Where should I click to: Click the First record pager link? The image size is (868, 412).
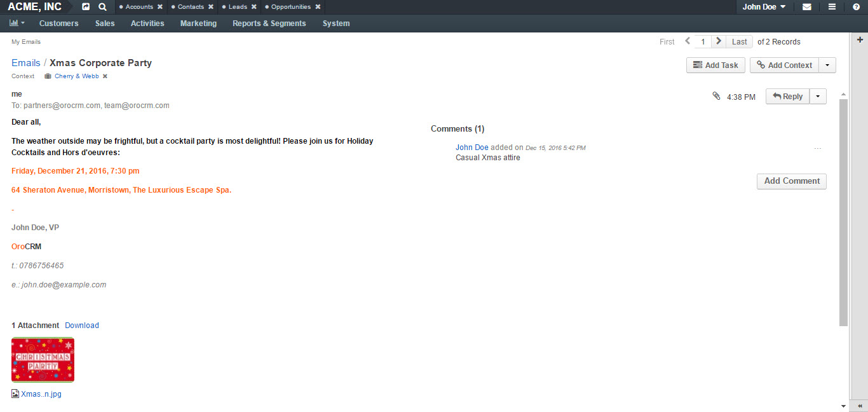click(667, 42)
